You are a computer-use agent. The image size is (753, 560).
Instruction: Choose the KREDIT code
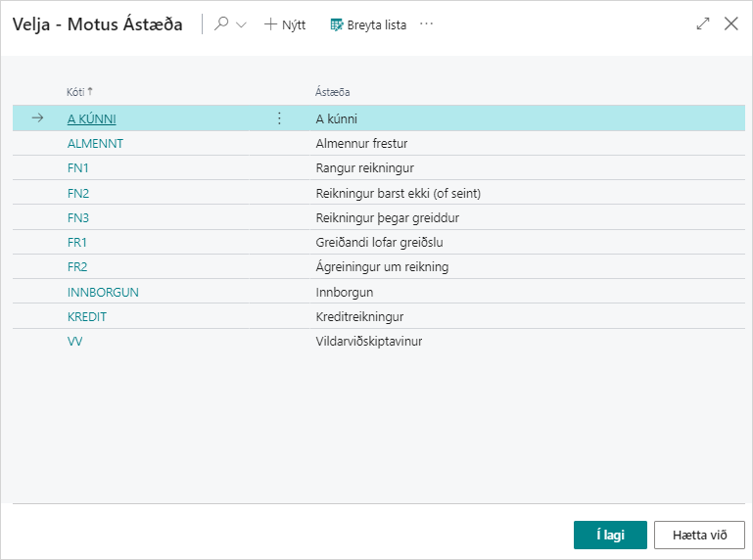point(87,316)
